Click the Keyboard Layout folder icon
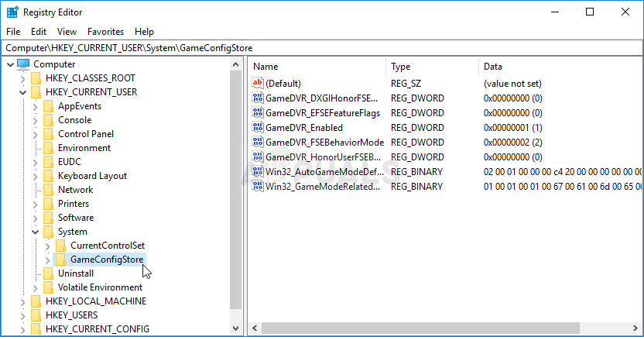 49,176
